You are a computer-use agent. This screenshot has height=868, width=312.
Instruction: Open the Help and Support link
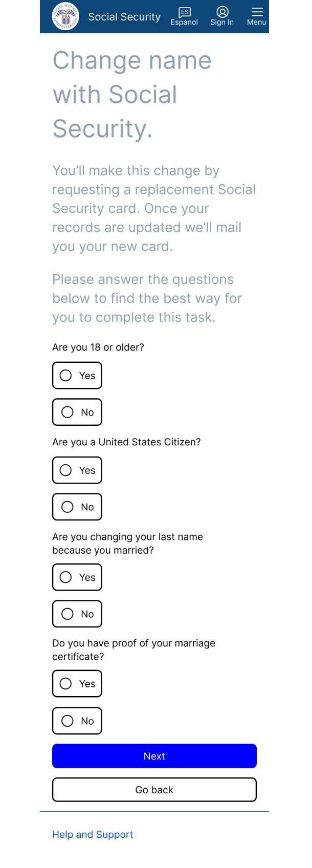pos(93,834)
